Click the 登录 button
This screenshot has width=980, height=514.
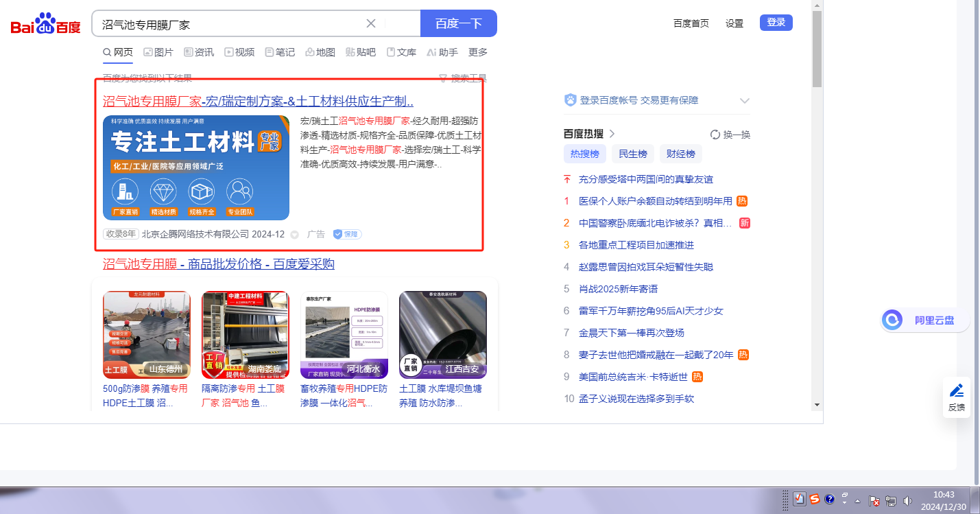click(776, 23)
